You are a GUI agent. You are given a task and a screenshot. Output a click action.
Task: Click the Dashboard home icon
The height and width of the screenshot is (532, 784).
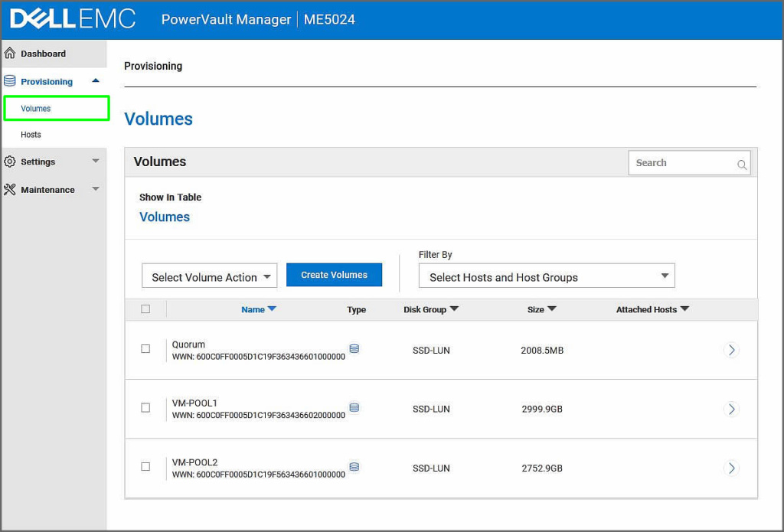10,54
